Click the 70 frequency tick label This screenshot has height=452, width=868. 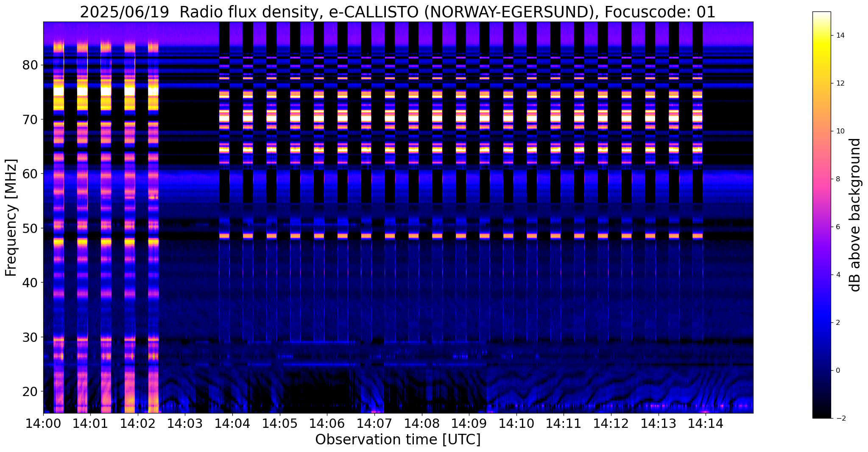[x=31, y=119]
